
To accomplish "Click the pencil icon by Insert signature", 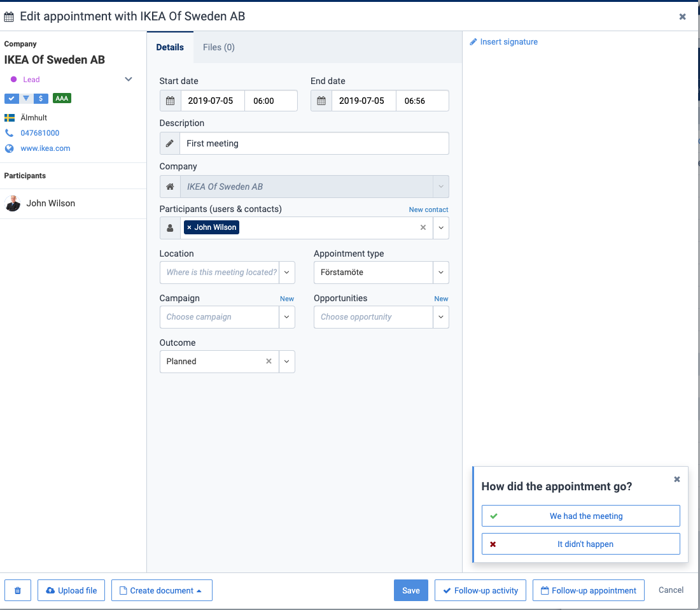I will click(x=473, y=42).
